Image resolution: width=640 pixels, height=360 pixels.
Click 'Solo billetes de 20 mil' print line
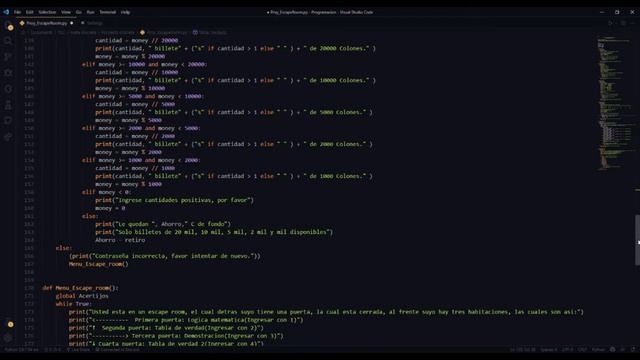point(214,232)
